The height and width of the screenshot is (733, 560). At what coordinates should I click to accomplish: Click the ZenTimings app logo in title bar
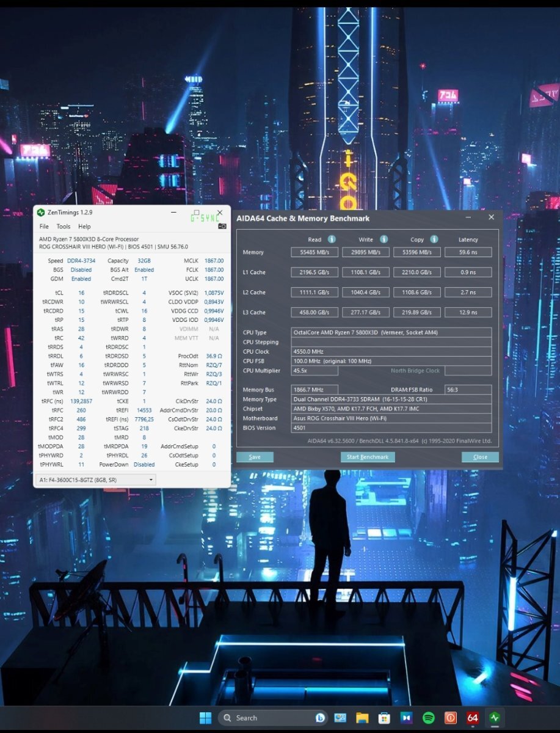pos(41,213)
